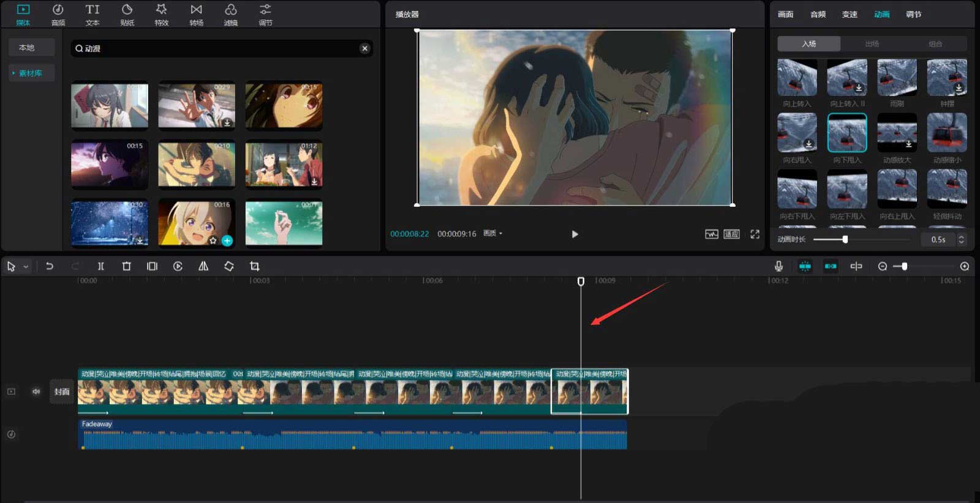Image resolution: width=980 pixels, height=503 pixels.
Task: Apply the 钟摆 pendulum animation
Action: 947,78
